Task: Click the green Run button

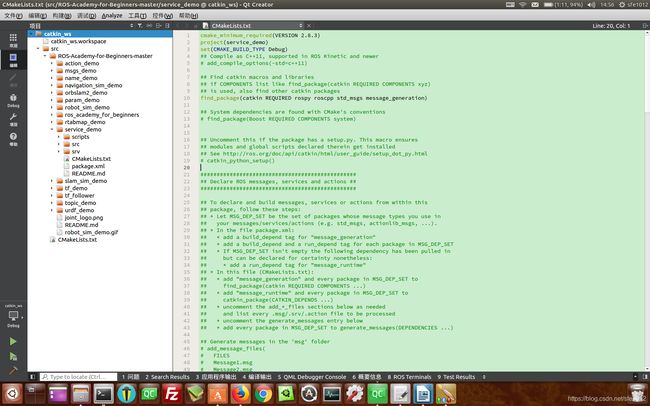Action: coord(13,341)
